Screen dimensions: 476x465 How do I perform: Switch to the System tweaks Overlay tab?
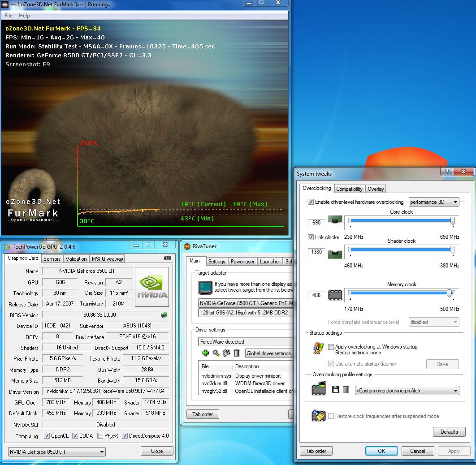[376, 189]
